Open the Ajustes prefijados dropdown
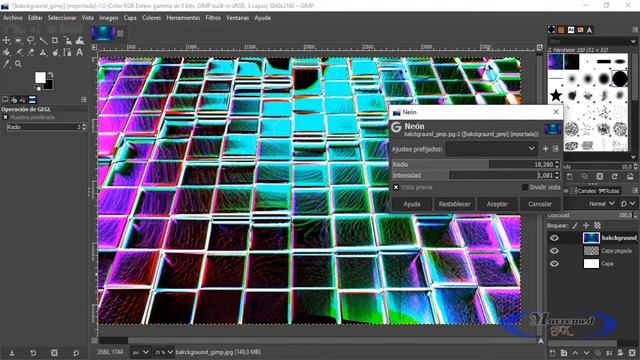Screen dimensions: 640x360 (x=491, y=149)
